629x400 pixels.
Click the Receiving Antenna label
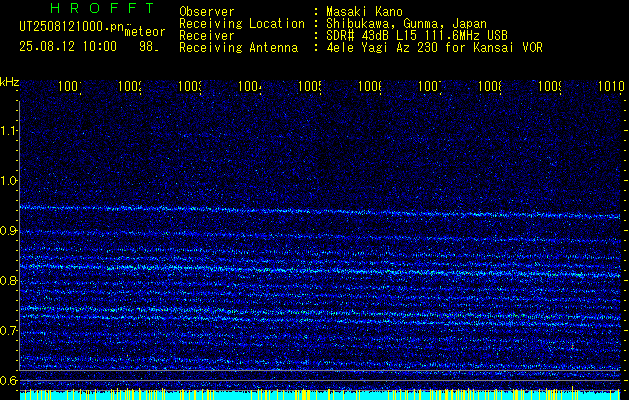[239, 48]
